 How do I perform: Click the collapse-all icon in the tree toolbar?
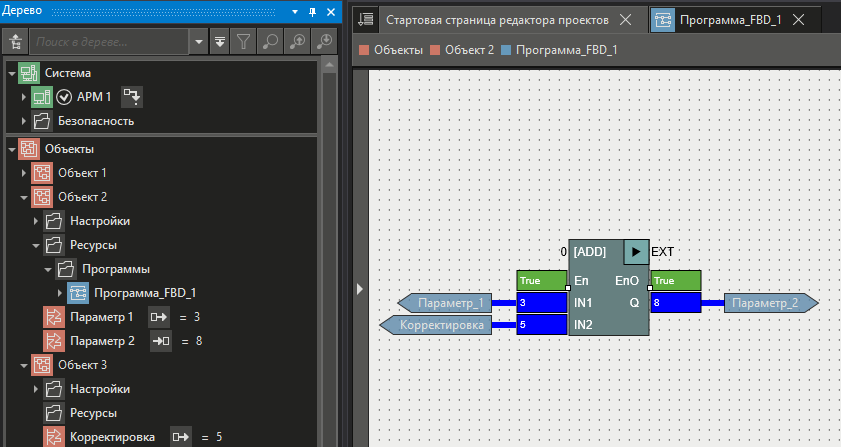(x=220, y=41)
